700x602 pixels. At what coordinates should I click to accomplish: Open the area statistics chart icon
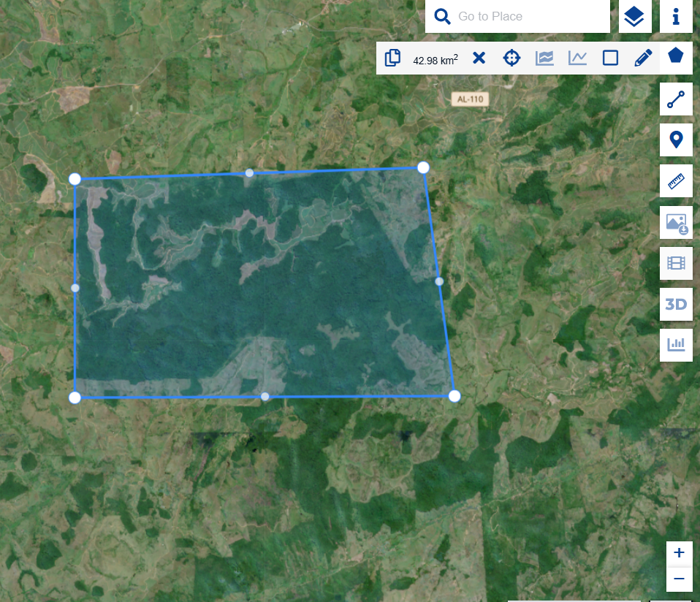(544, 58)
